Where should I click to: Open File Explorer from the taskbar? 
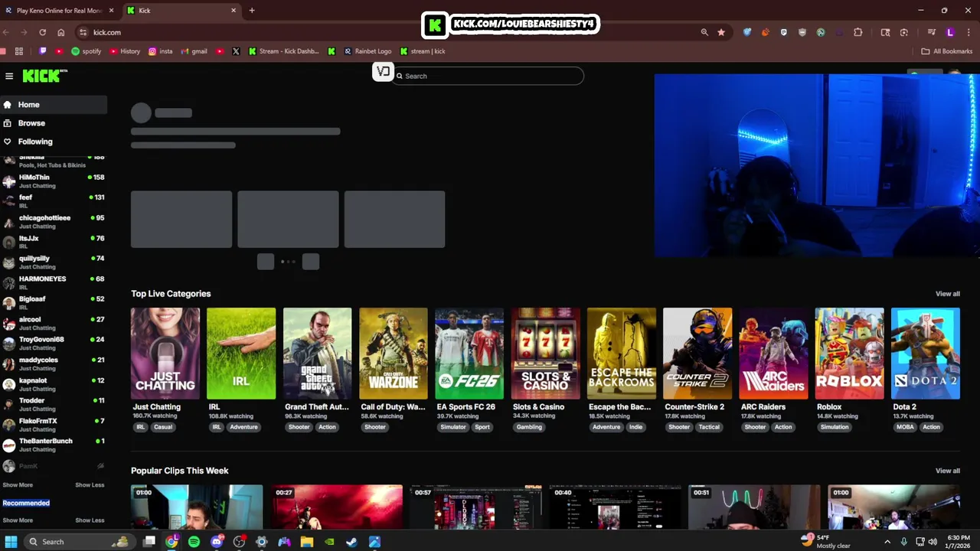pyautogui.click(x=306, y=542)
